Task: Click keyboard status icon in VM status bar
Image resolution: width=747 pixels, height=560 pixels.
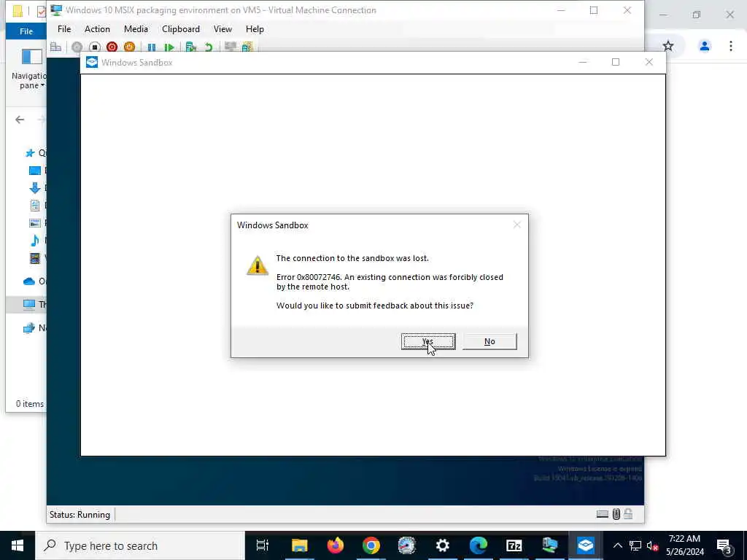Action: coord(602,514)
